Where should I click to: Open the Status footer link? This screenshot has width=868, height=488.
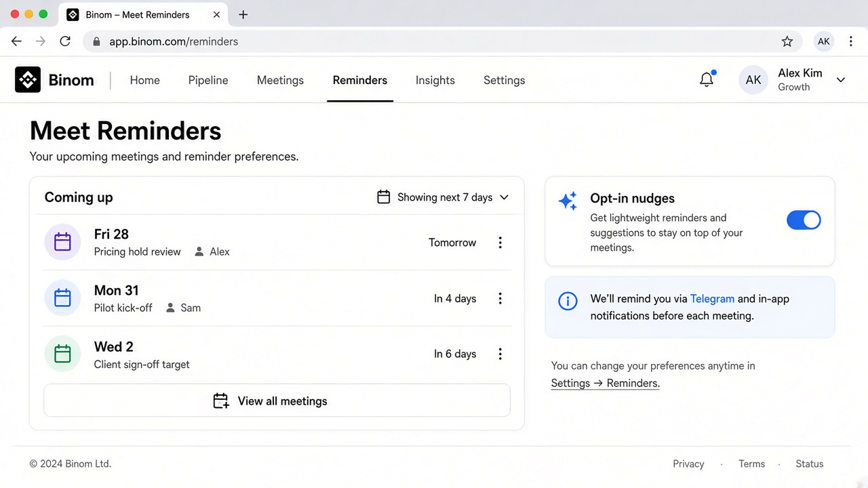pyautogui.click(x=810, y=464)
